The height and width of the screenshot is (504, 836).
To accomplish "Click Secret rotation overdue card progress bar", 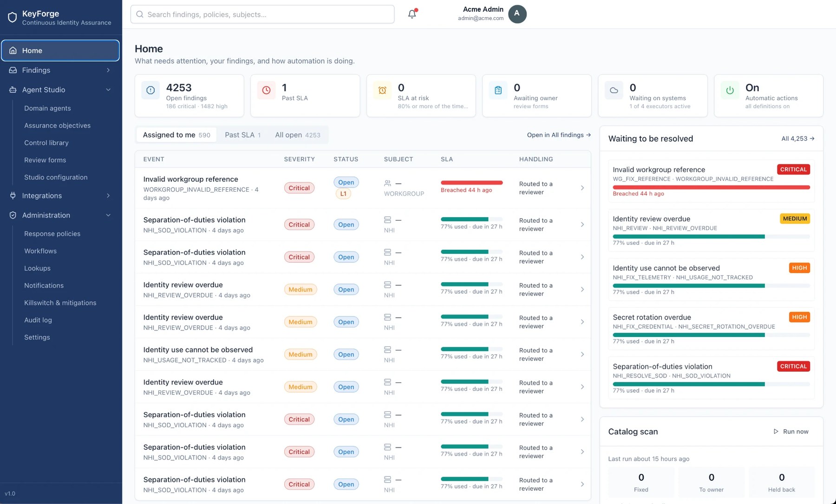I will click(x=711, y=335).
